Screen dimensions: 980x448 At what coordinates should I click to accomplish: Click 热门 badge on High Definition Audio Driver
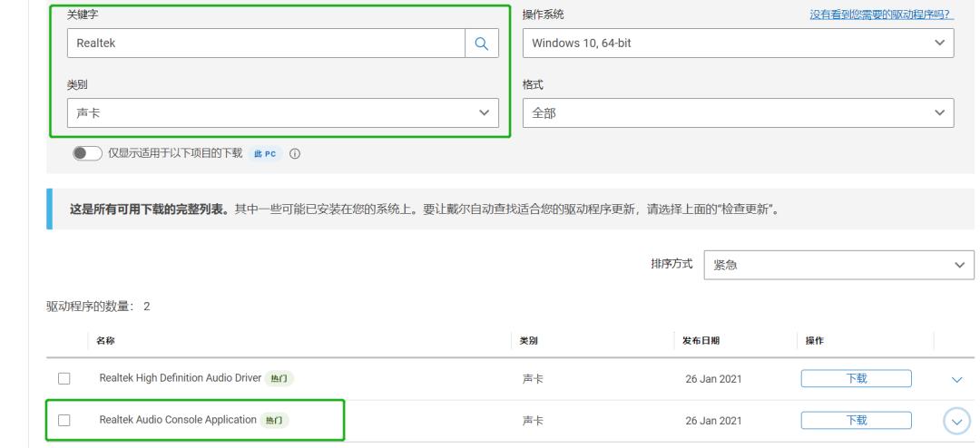[279, 379]
